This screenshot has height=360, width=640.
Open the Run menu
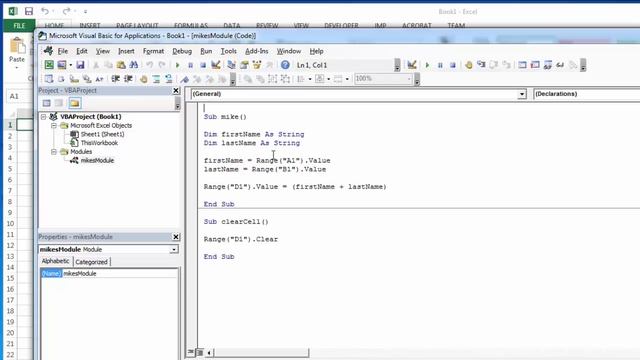206,51
